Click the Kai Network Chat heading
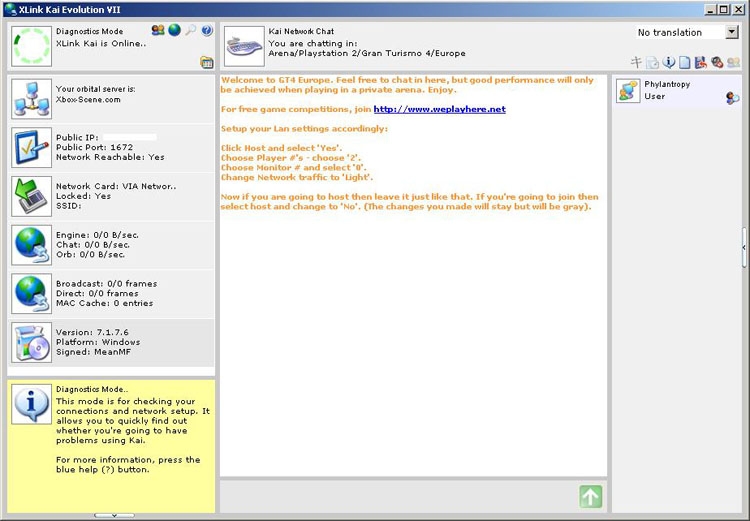This screenshot has height=521, width=750. pos(301,31)
